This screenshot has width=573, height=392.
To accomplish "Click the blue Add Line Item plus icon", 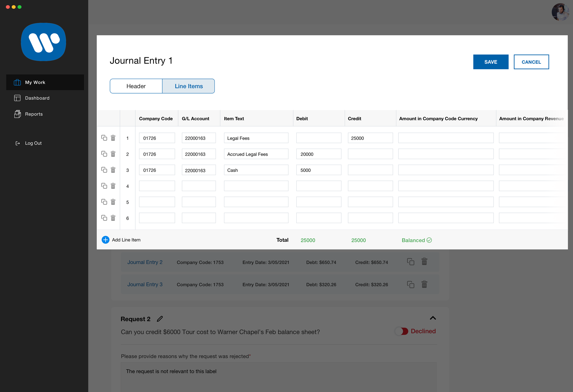I will pos(105,240).
